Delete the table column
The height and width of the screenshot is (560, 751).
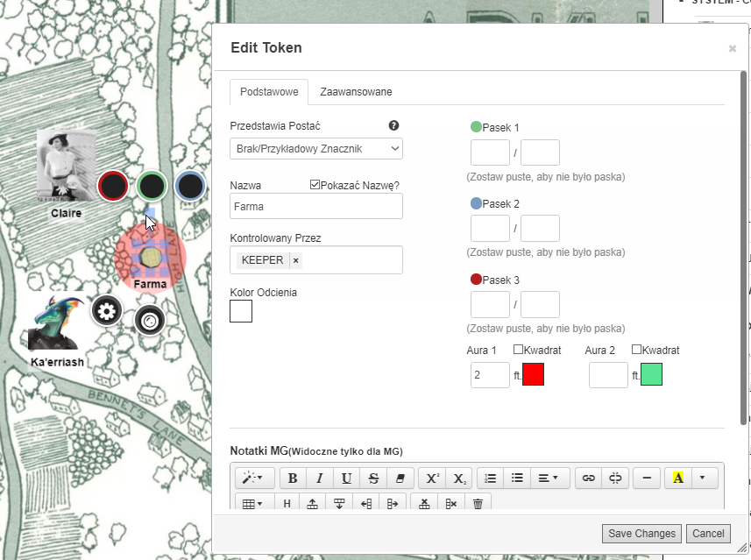(x=451, y=503)
